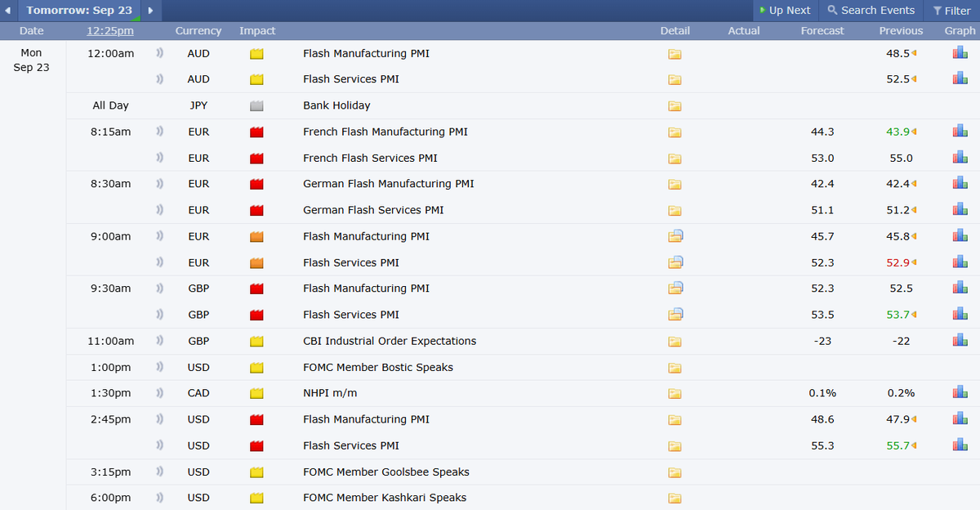Image resolution: width=980 pixels, height=510 pixels.
Task: Open detail for GBP Flash Manufacturing PMI
Action: [x=675, y=288]
